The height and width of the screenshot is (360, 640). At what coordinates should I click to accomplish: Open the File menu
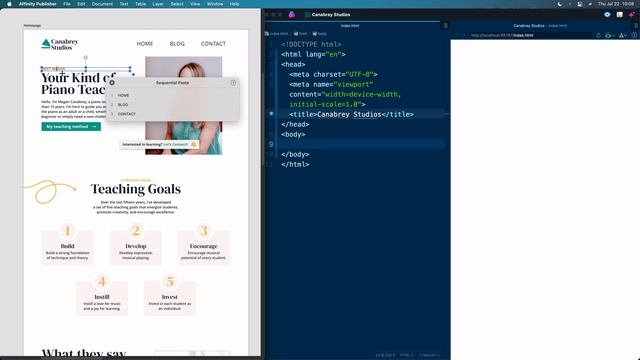[67, 4]
